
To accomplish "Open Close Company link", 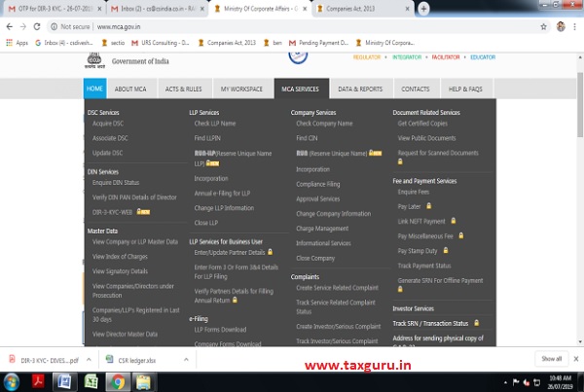I will click(315, 258).
